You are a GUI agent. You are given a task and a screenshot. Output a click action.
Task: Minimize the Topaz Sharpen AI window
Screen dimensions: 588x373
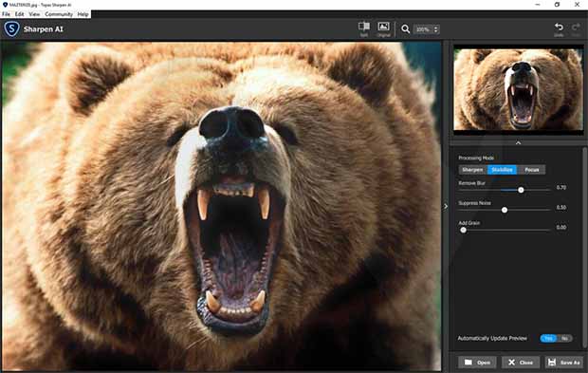pos(538,5)
